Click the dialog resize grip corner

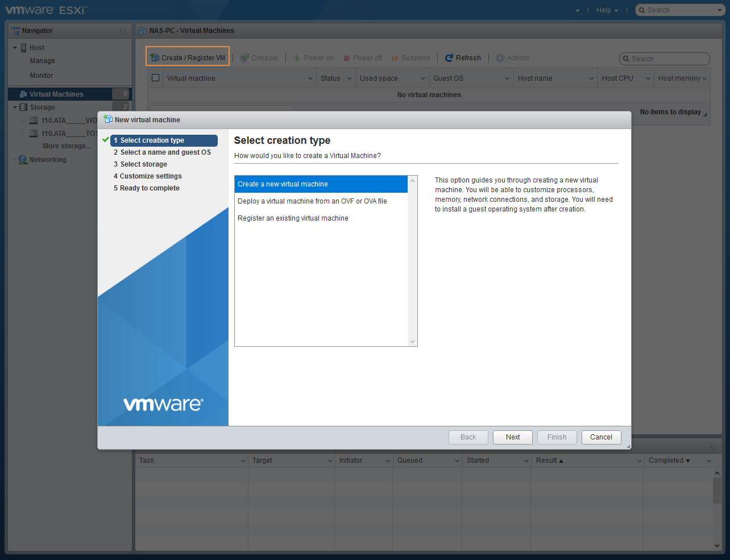tap(628, 447)
